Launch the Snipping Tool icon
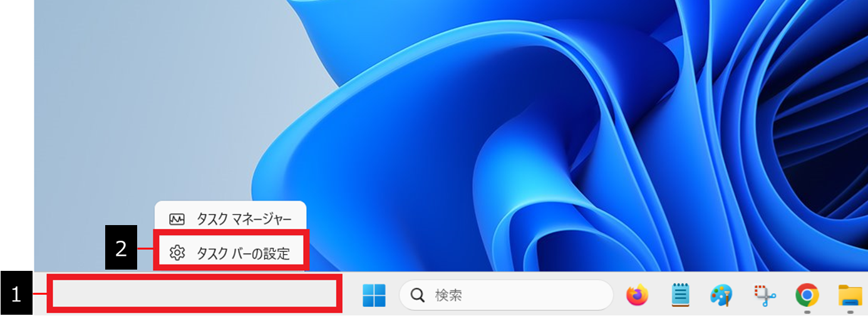Viewport: 868px width, 316px height. click(x=765, y=295)
